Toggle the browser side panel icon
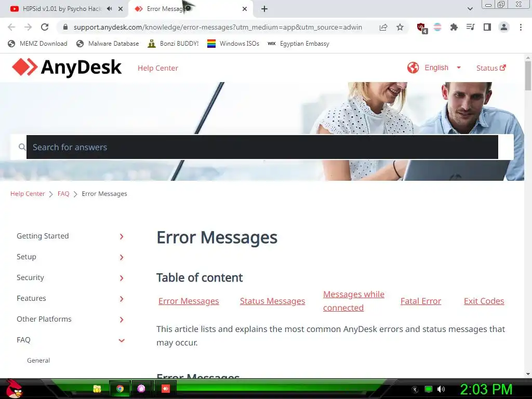 [487, 27]
